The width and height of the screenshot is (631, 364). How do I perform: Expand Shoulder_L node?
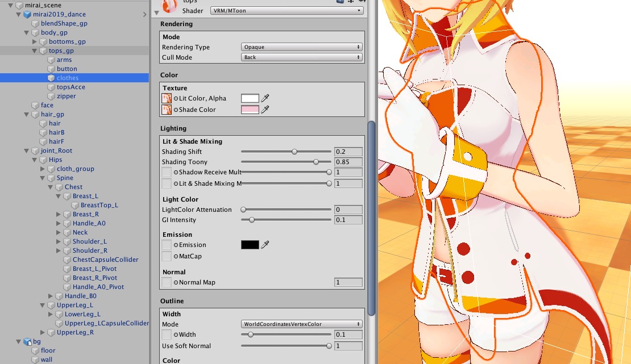tap(59, 241)
